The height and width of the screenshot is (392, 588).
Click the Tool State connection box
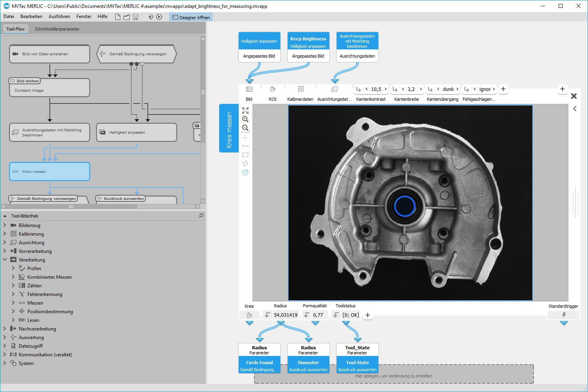pyautogui.click(x=357, y=358)
